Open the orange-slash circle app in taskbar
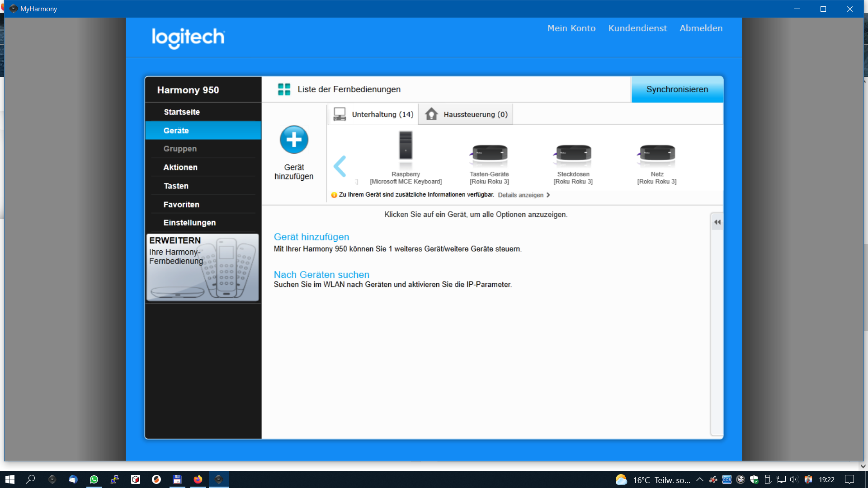This screenshot has height=488, width=868. click(156, 479)
